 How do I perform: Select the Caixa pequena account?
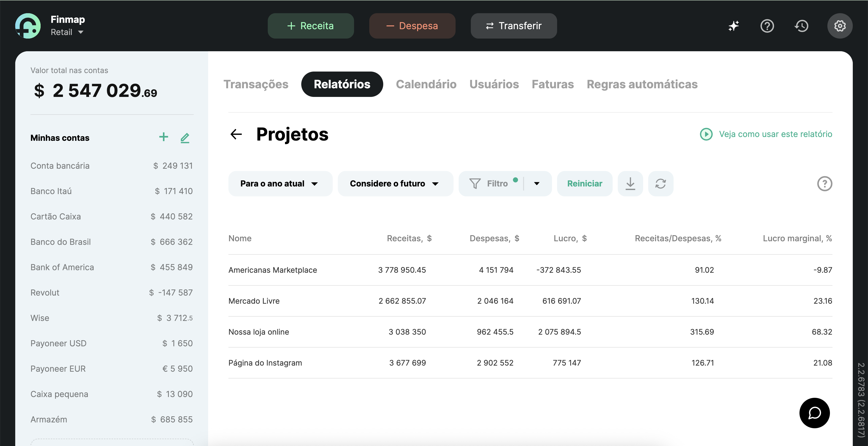pyautogui.click(x=111, y=394)
